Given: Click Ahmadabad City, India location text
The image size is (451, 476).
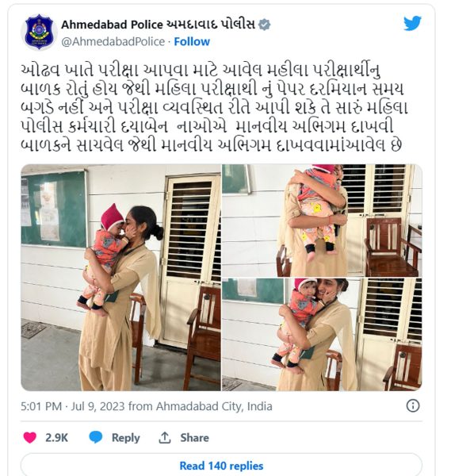Looking at the screenshot, I should tap(214, 406).
